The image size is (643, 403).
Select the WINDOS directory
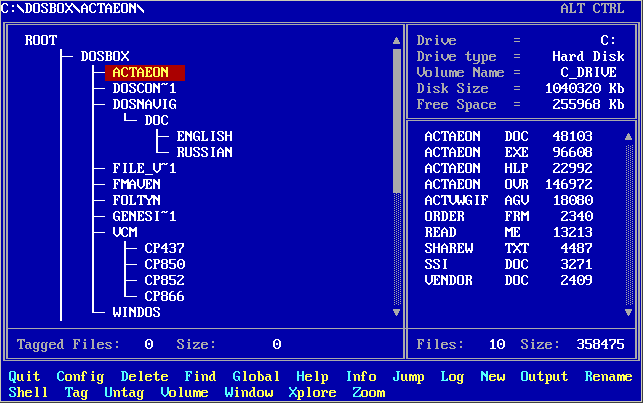(137, 312)
